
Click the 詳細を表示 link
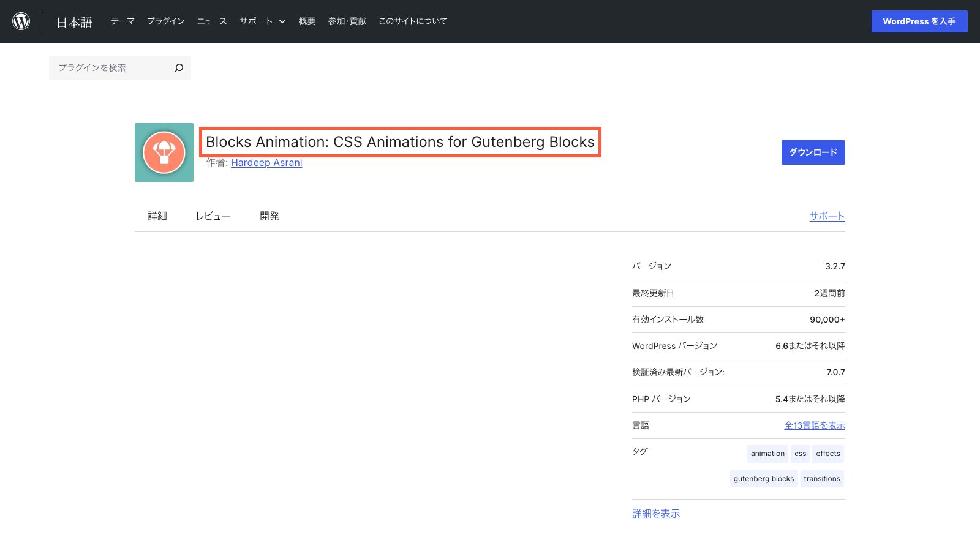[656, 514]
